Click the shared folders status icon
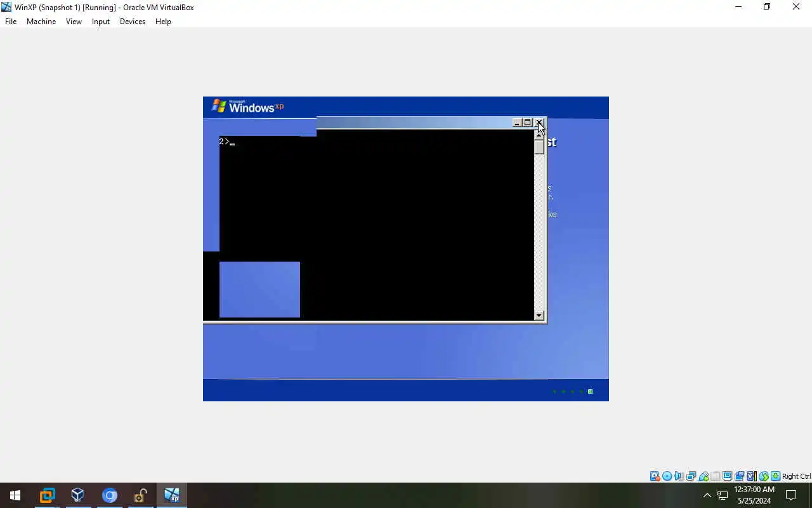 tap(716, 476)
